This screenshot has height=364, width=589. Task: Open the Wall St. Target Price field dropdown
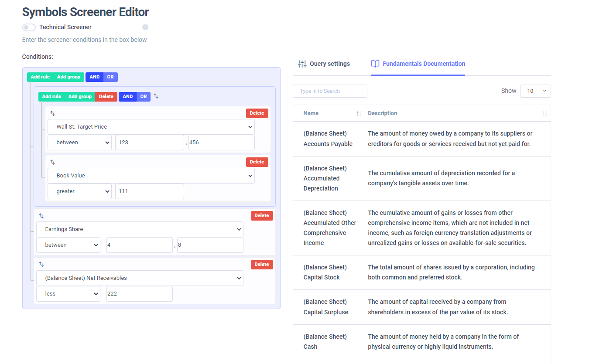151,127
